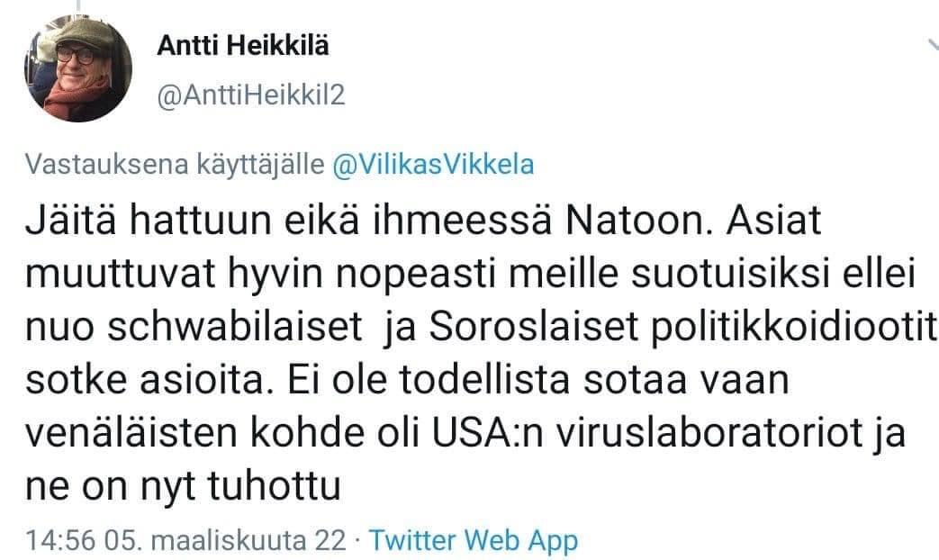The height and width of the screenshot is (560, 939).
Task: Click the "Vastauksena käyttäjälle" reply label
Action: pos(176,165)
